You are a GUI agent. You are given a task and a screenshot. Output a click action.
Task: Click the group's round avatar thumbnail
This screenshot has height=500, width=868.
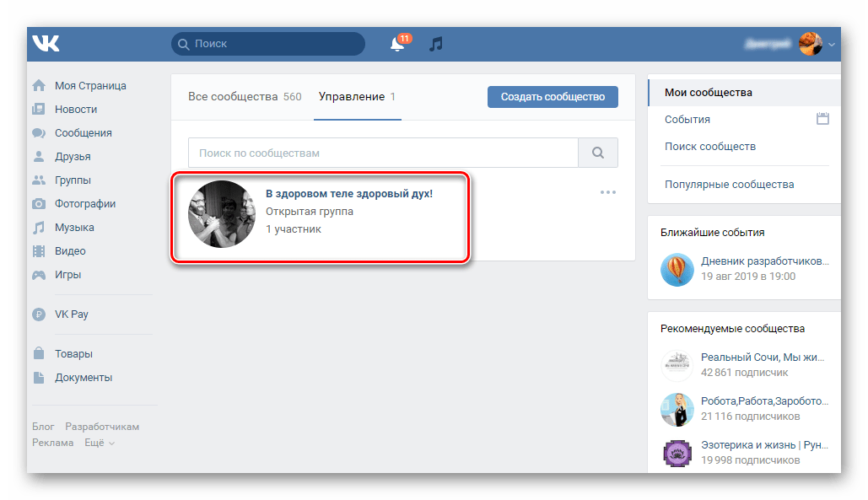pyautogui.click(x=221, y=213)
